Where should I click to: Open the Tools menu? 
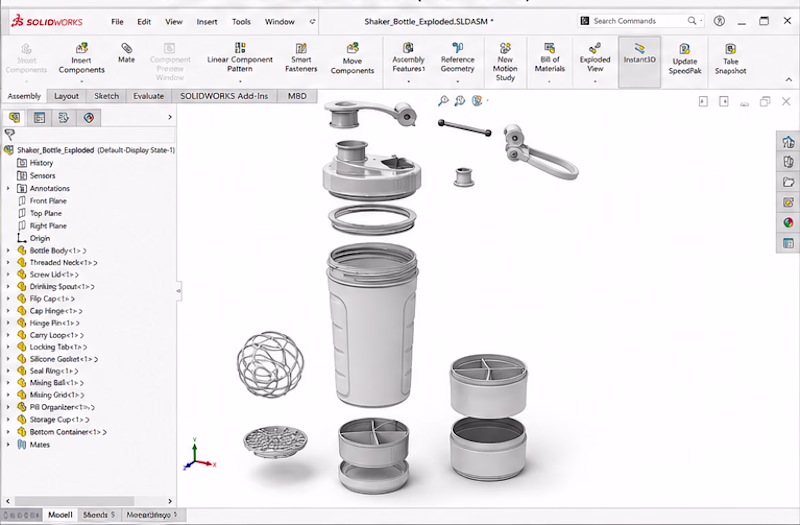pos(241,21)
